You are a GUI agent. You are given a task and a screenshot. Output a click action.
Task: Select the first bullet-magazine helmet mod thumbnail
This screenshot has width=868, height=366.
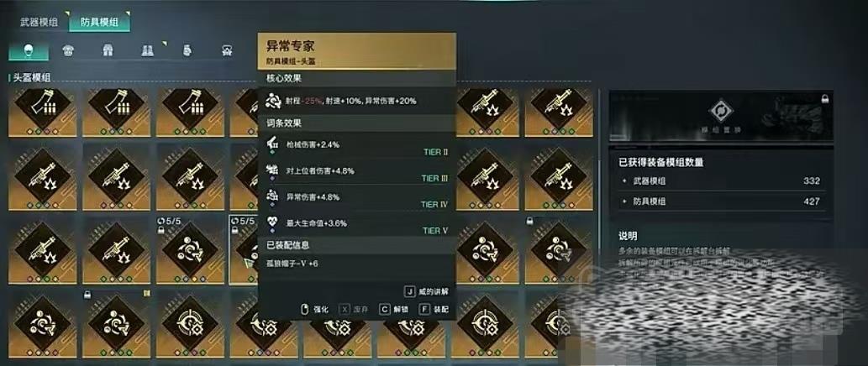coord(42,112)
